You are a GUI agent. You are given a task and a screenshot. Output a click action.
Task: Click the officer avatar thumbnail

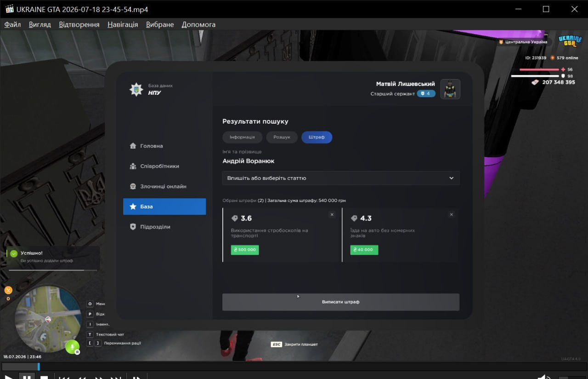(450, 89)
